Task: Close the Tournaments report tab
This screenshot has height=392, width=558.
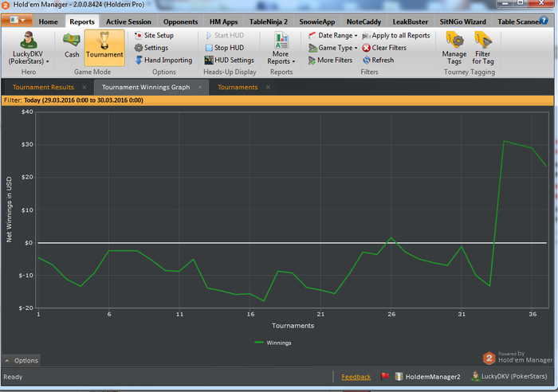Action: point(268,87)
